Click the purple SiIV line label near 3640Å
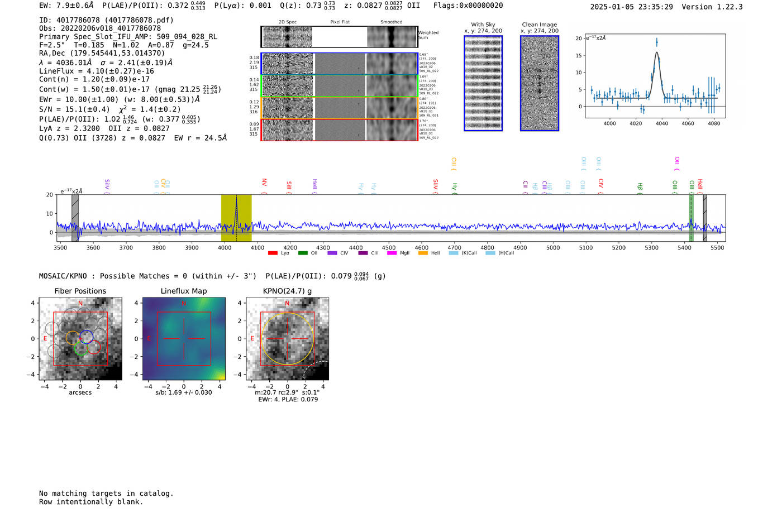Image resolution: width=782 pixels, height=532 pixels. pyautogui.click(x=107, y=186)
